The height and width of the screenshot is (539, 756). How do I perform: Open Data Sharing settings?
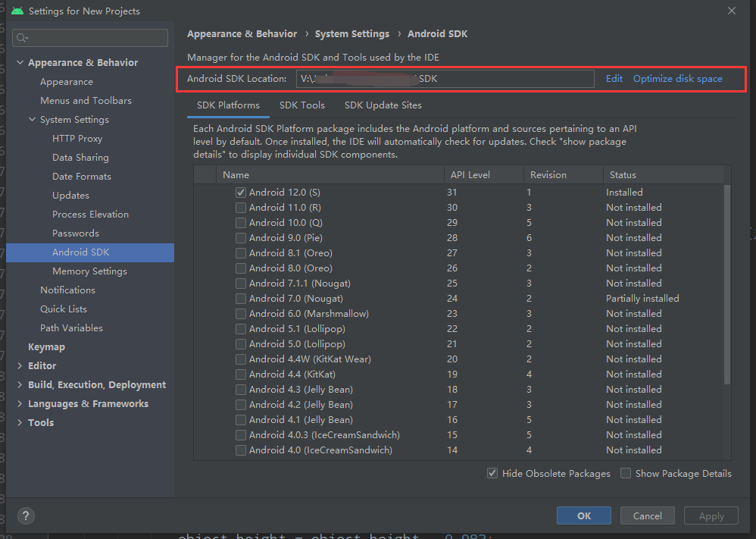click(x=80, y=158)
